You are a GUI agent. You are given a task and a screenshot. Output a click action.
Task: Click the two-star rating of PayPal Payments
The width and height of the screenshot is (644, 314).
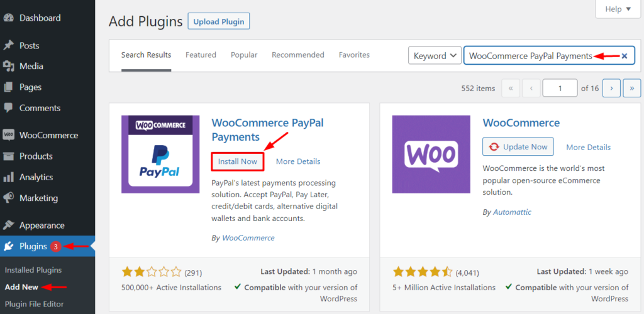click(x=152, y=272)
